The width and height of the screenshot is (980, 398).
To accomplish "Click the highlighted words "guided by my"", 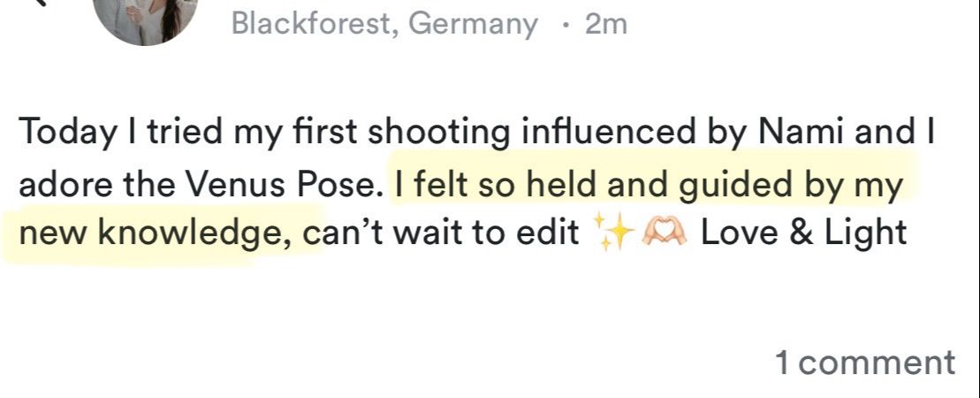I will [791, 186].
